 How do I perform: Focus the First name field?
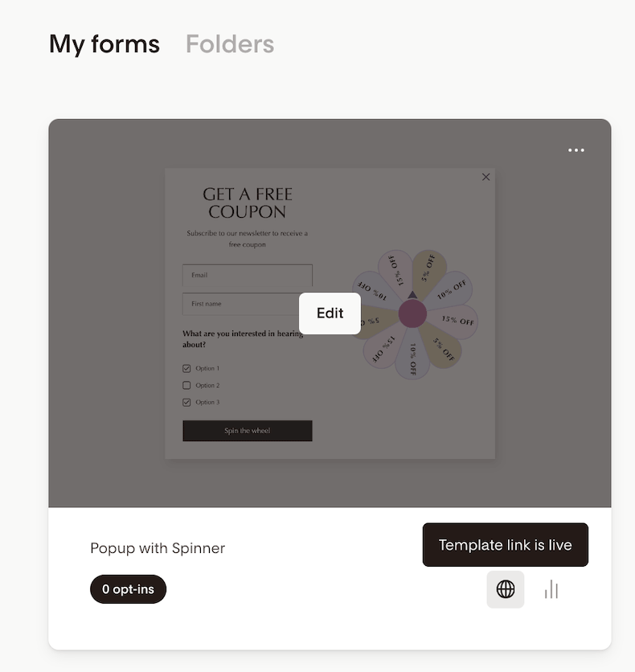point(241,304)
